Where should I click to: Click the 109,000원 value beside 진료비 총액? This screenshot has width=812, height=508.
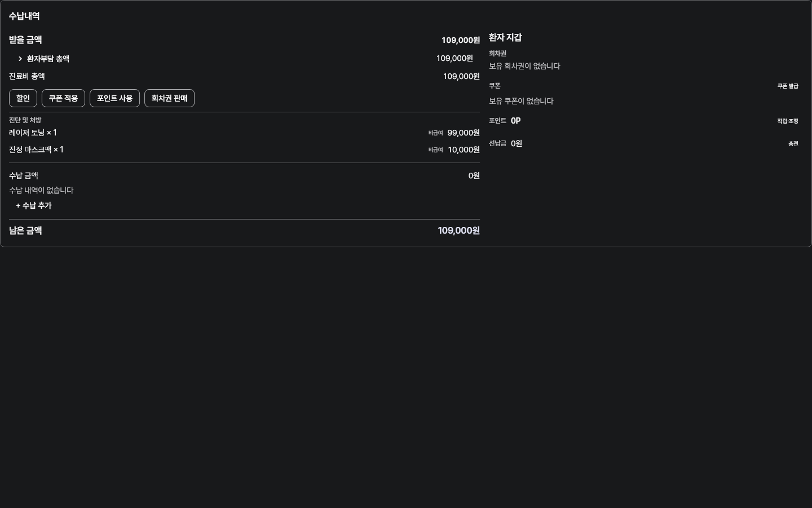461,76
